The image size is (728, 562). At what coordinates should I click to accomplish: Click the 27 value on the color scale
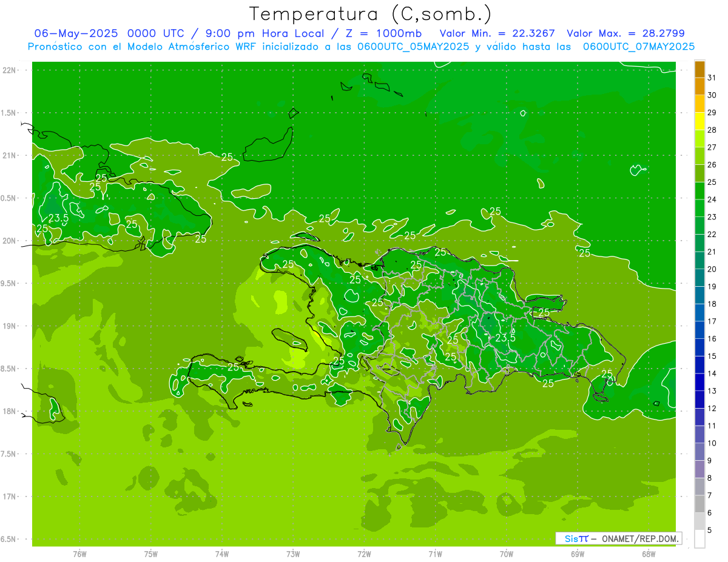coord(712,147)
